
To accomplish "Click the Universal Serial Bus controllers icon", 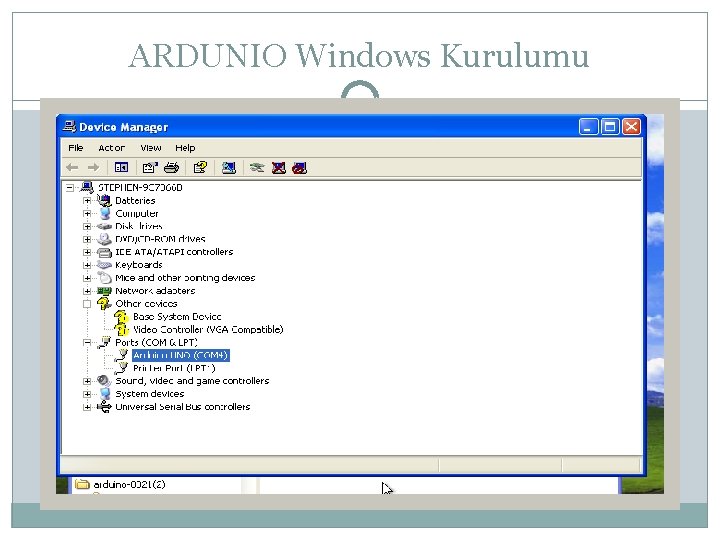I will pyautogui.click(x=104, y=406).
